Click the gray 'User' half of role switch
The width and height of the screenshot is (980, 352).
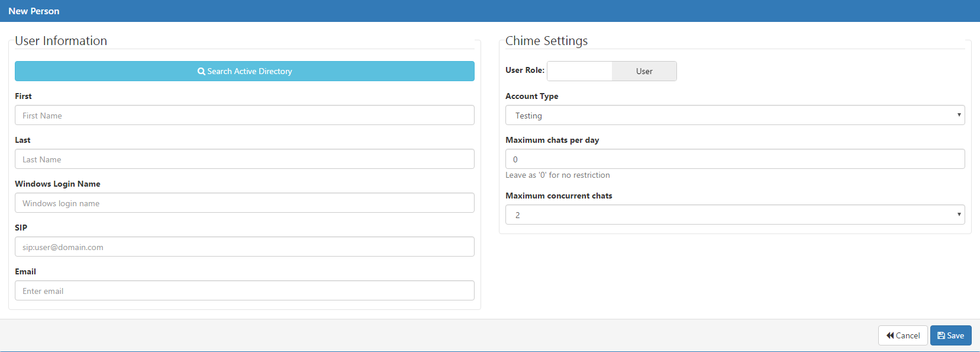coord(644,71)
